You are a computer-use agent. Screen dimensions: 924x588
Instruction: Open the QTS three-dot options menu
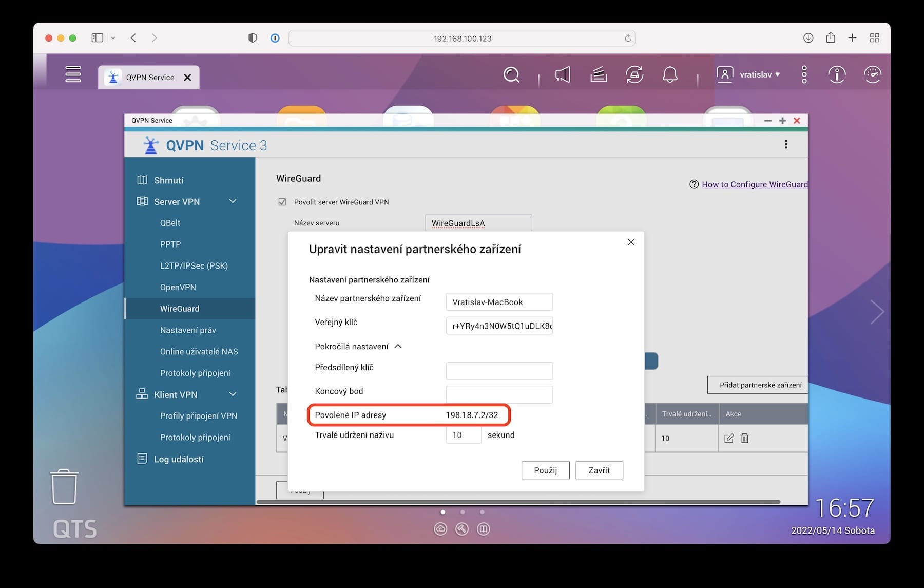[x=804, y=74]
